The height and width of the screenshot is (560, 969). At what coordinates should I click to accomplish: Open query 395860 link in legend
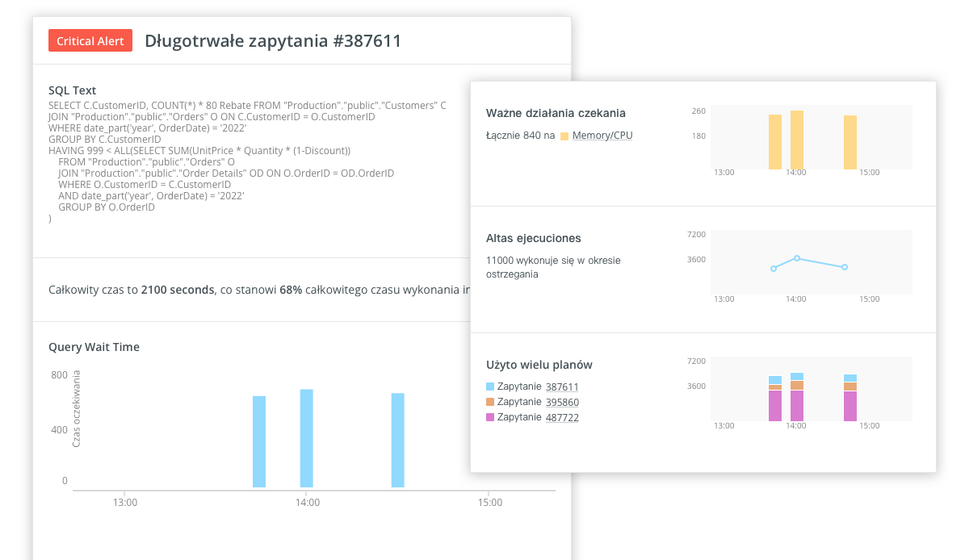[x=562, y=402]
